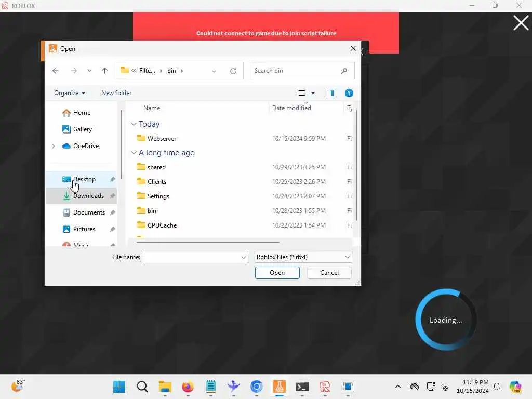Open Notepad from taskbar
This screenshot has height=399, width=532.
click(x=211, y=387)
